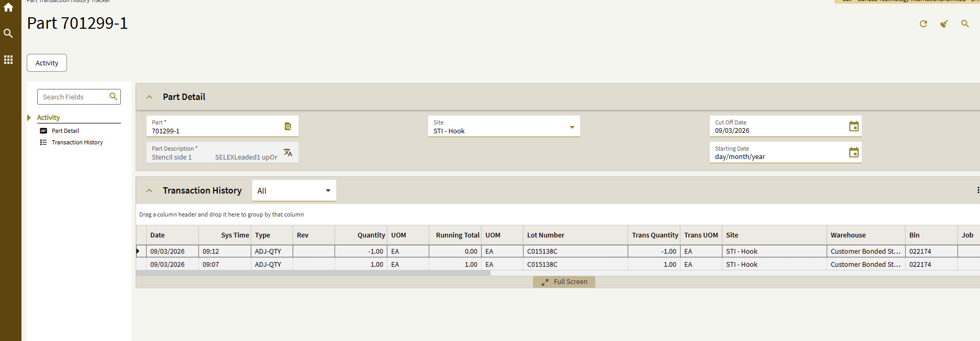Expand the Activity tree node arrow
980x341 pixels.
point(29,118)
